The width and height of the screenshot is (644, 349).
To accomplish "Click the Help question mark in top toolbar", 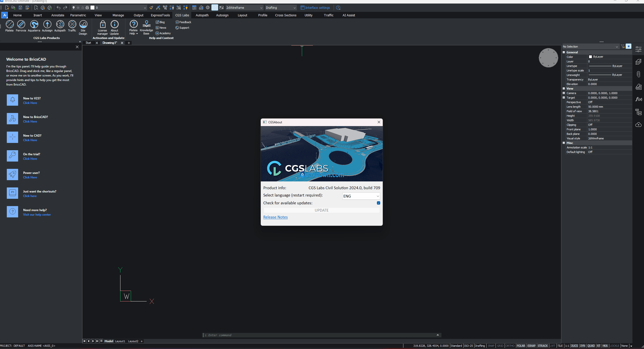I will tap(338, 8).
